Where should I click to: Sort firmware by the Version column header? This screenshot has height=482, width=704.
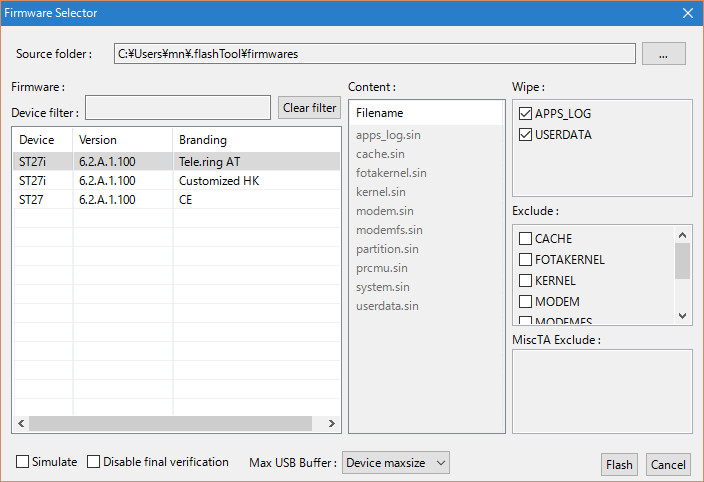122,140
